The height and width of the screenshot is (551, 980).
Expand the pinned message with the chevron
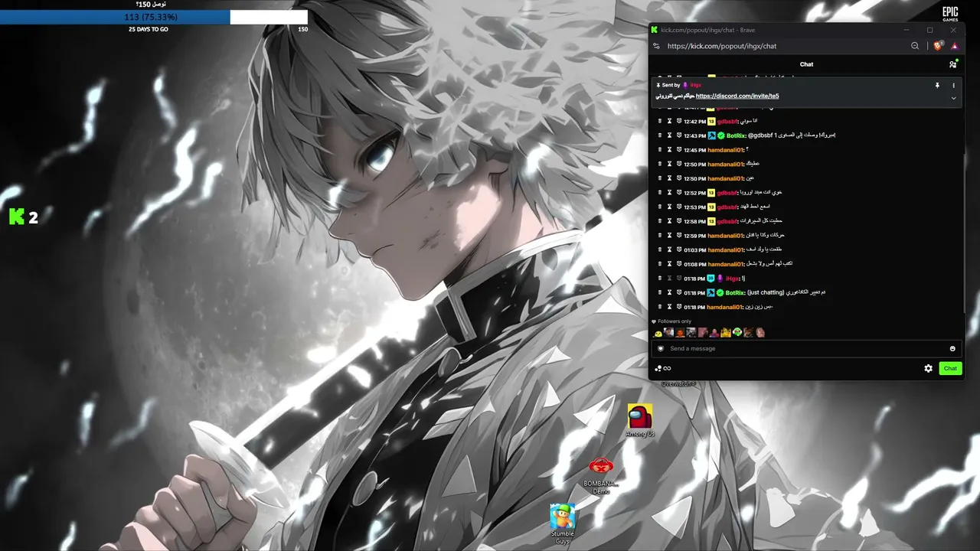point(953,98)
